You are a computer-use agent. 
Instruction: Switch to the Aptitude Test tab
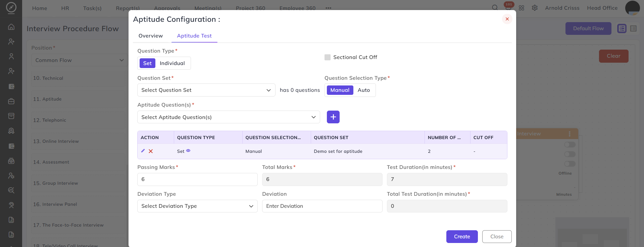click(x=194, y=36)
